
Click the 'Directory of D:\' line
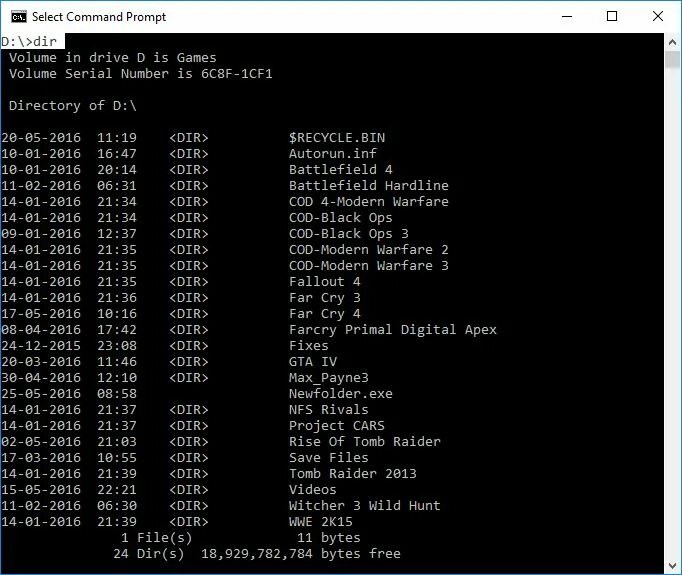pos(73,106)
